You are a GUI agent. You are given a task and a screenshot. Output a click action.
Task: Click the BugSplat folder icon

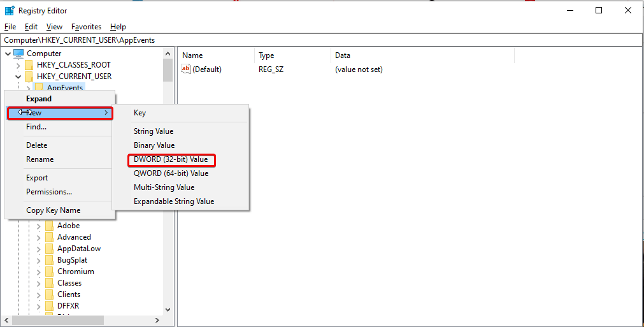coord(49,260)
